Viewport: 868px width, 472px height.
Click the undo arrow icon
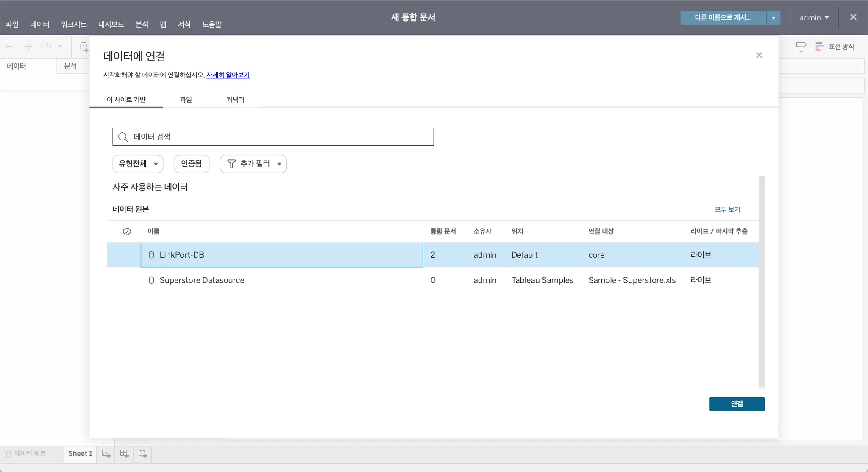(9, 46)
